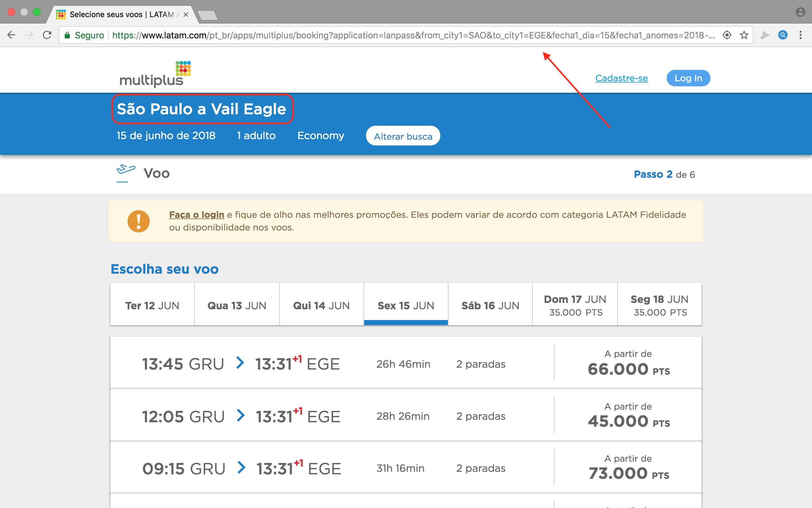Click the Multiplus logo
The width and height of the screenshot is (812, 508).
(x=155, y=74)
